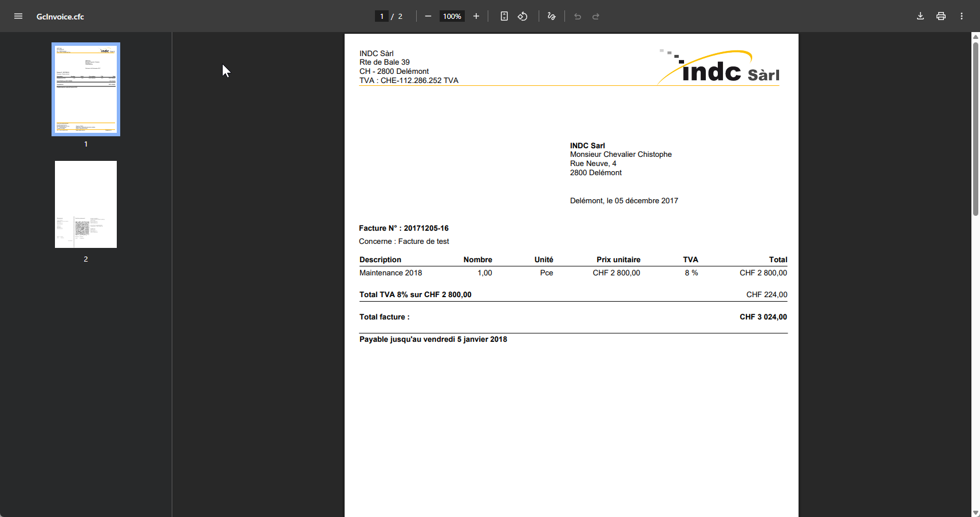This screenshot has height=517, width=980.
Task: Click the page number input field
Action: coord(382,16)
